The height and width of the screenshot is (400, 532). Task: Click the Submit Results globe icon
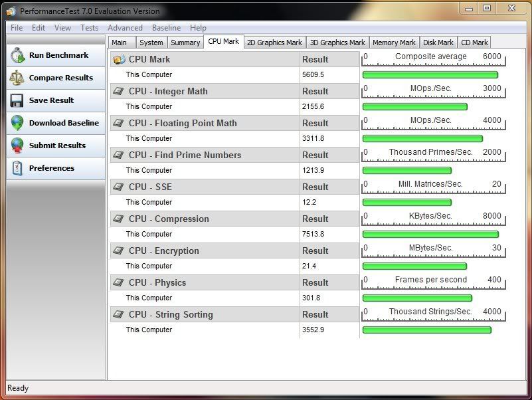tap(17, 146)
